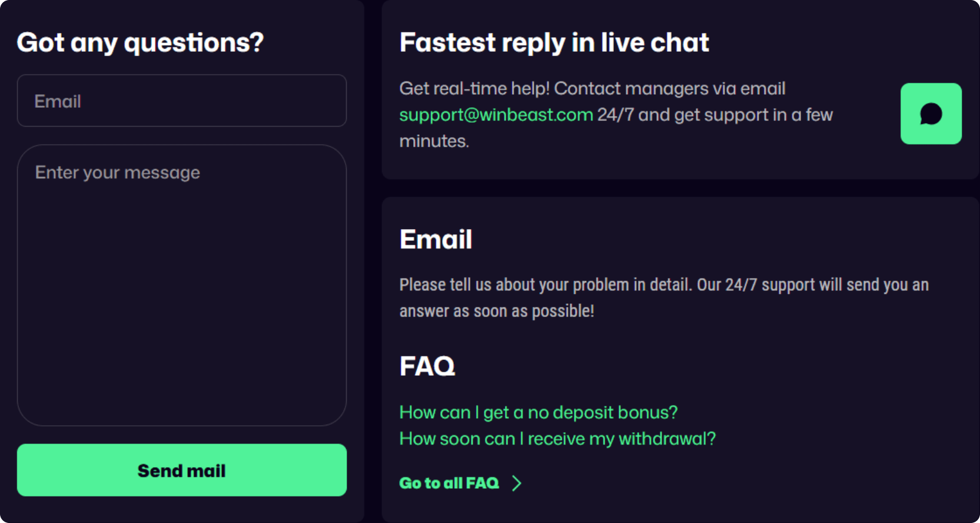Click inside the Enter your message box

coord(181,285)
